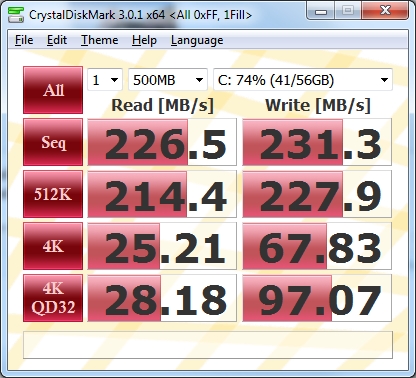Viewport: 416px width, 378px height.
Task: Expand the 500MB test size dropdown
Action: point(168,80)
